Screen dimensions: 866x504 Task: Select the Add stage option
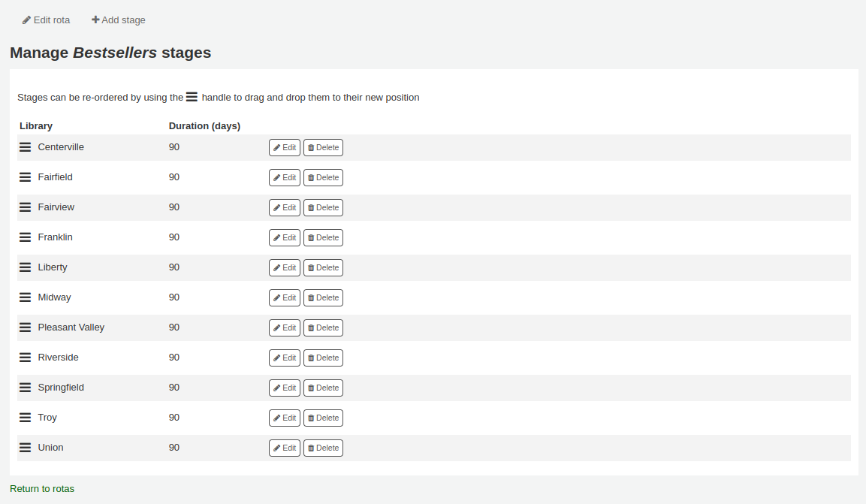point(118,20)
